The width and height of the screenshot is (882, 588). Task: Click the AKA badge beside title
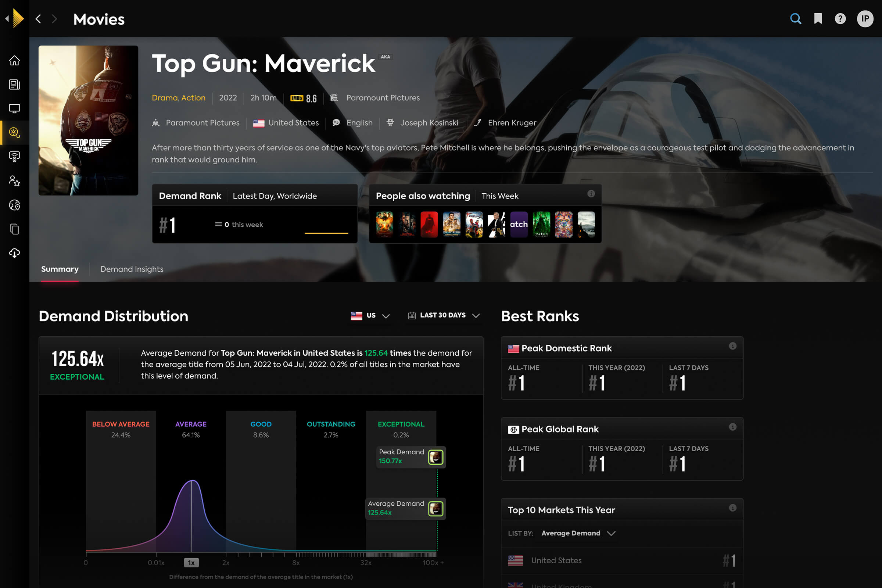coord(385,57)
